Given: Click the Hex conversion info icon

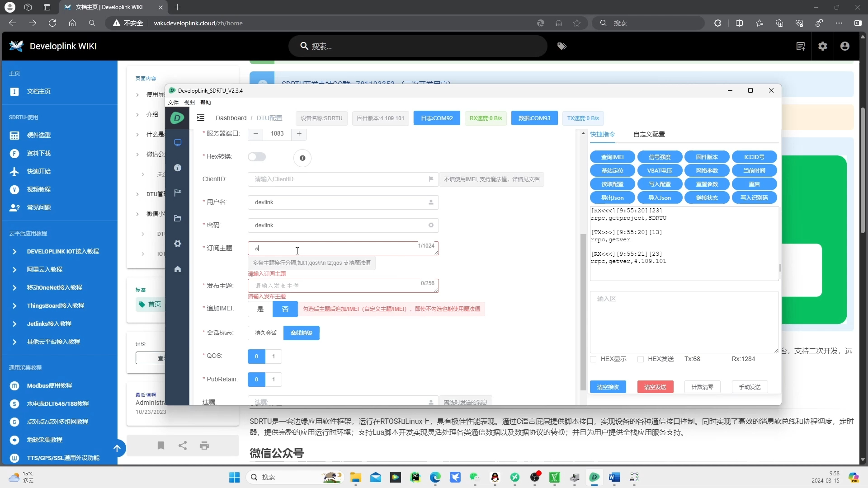Looking at the screenshot, I should click(302, 158).
